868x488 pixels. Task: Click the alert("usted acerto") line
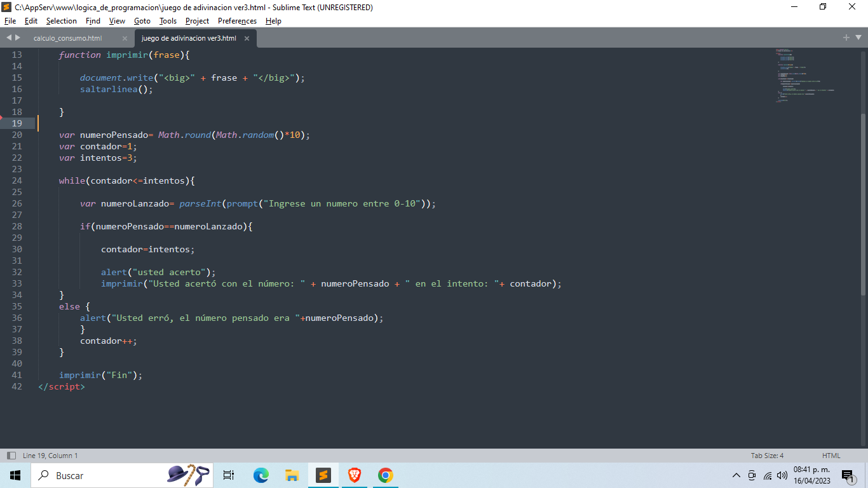[x=159, y=272]
